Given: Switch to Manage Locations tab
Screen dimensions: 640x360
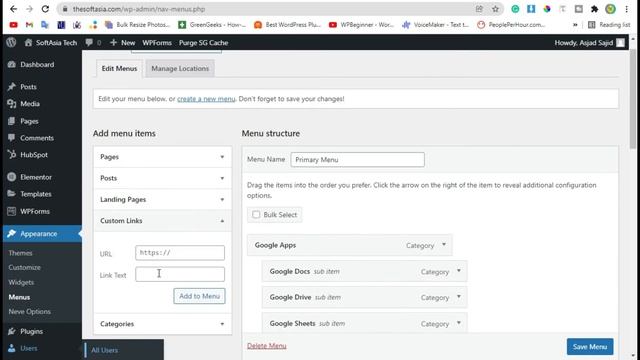Looking at the screenshot, I should pyautogui.click(x=180, y=68).
